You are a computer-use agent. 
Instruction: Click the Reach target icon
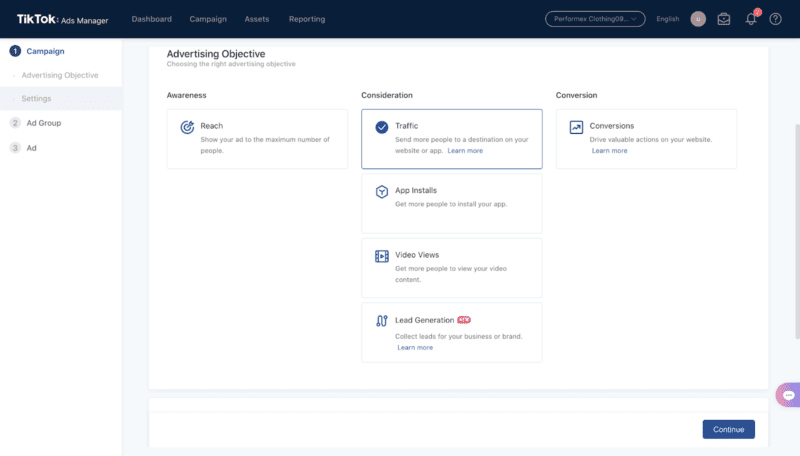point(187,127)
